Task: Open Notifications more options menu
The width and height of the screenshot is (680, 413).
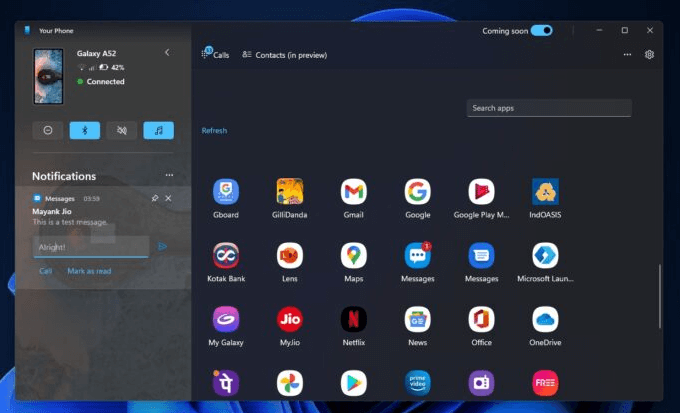Action: (169, 175)
